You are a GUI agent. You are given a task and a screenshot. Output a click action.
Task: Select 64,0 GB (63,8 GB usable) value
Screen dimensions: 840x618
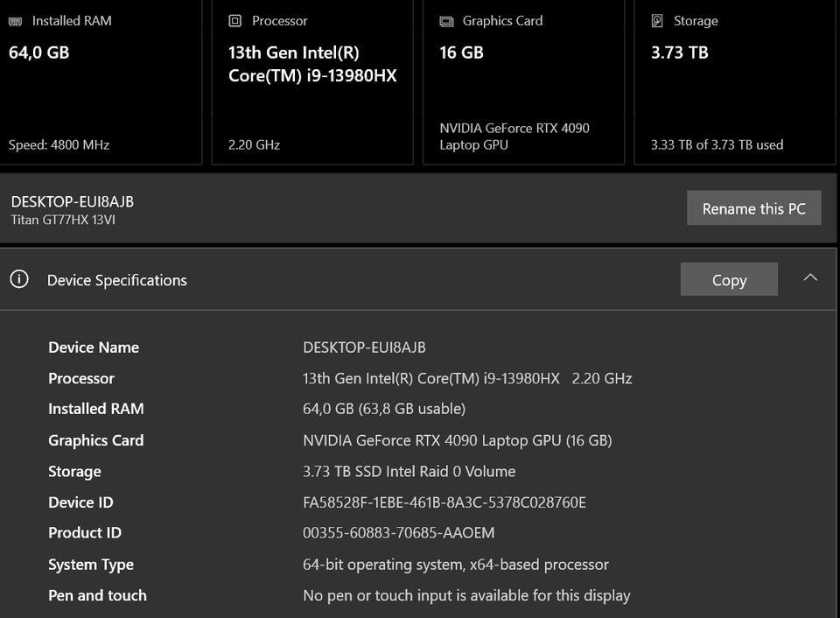[384, 409]
